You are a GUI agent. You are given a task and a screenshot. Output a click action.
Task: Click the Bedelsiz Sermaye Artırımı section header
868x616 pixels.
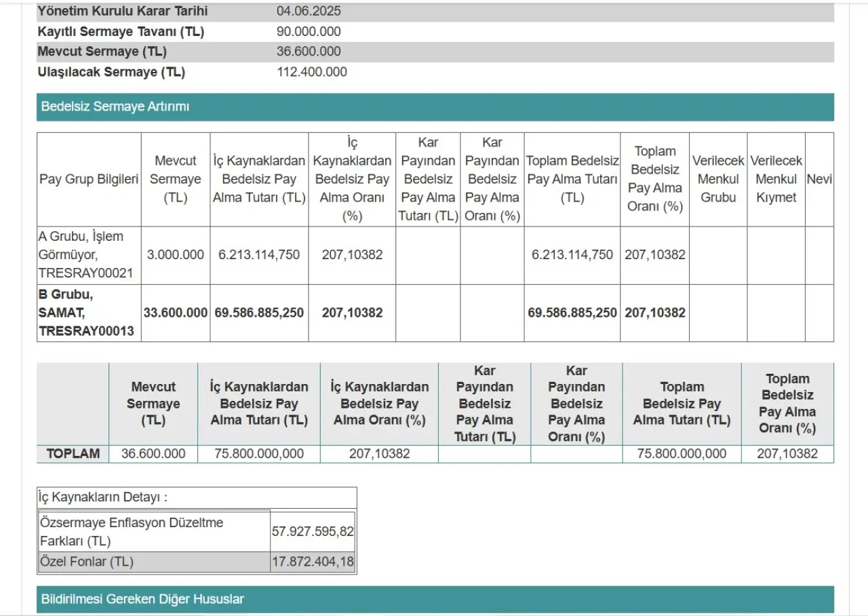click(115, 107)
